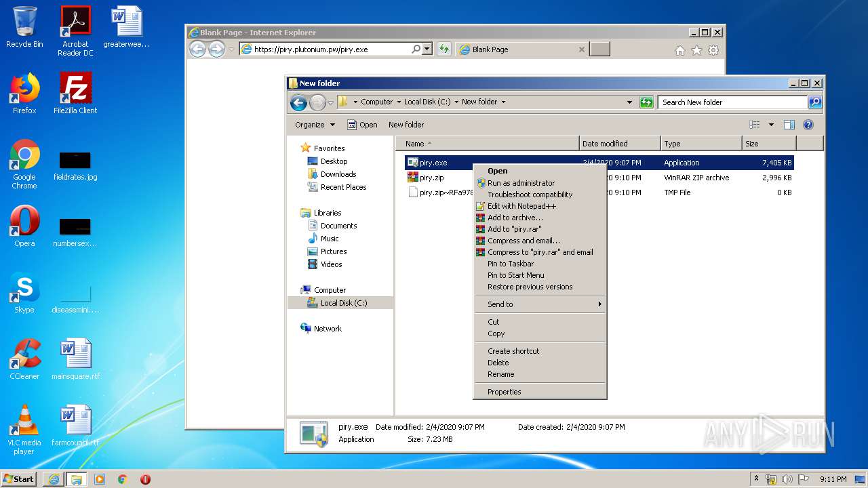
Task: Sort by Size column header
Action: (769, 144)
